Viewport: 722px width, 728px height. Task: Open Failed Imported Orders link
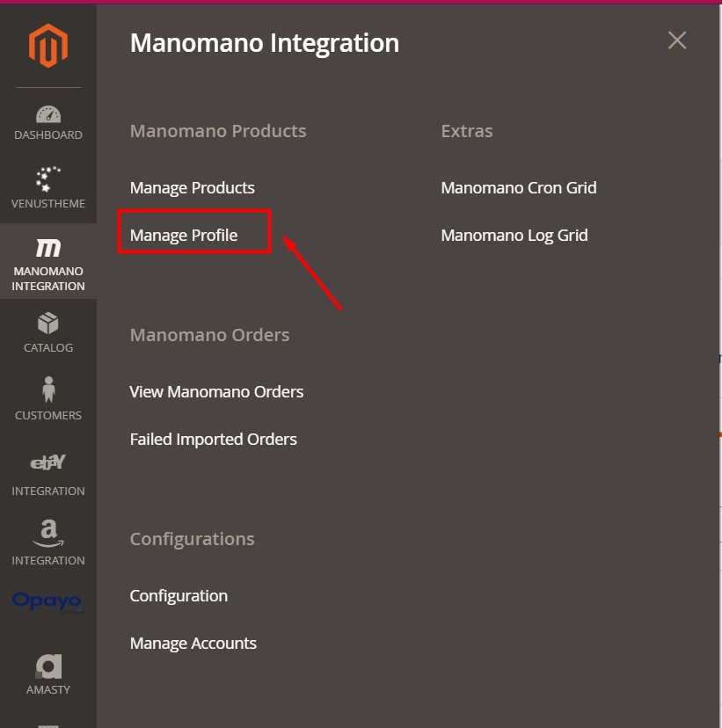coord(214,440)
